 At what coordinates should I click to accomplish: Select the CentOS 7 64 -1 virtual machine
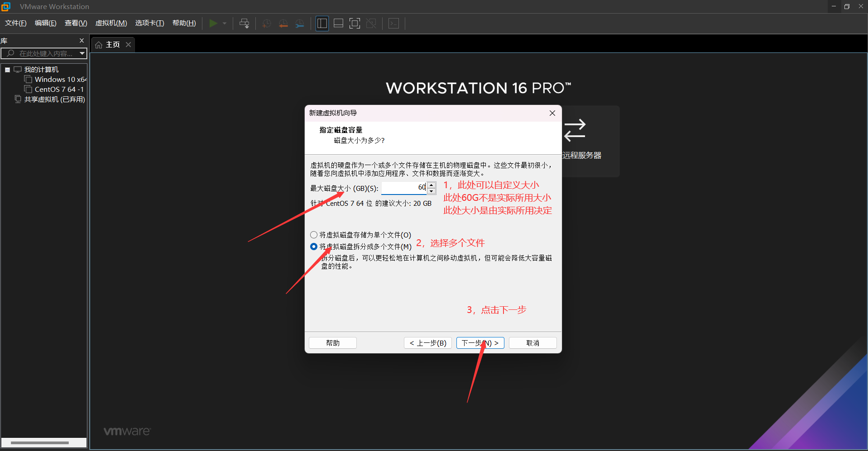point(59,90)
